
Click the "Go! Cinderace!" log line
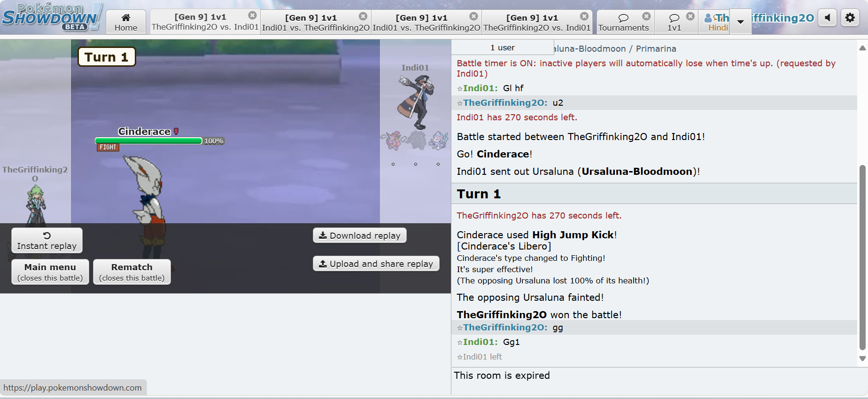pos(495,154)
